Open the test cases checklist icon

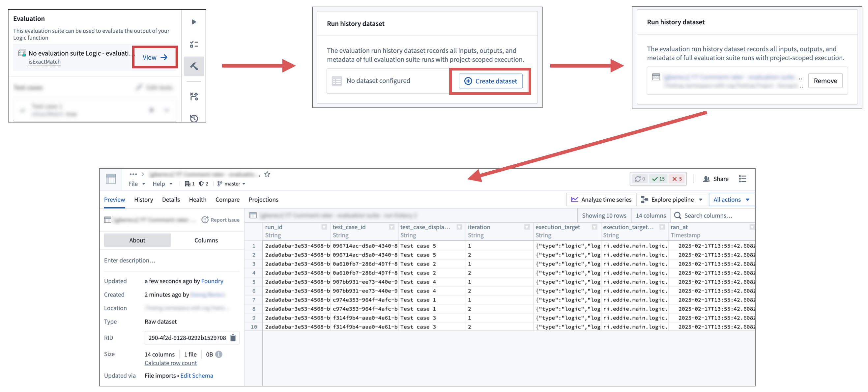[194, 44]
